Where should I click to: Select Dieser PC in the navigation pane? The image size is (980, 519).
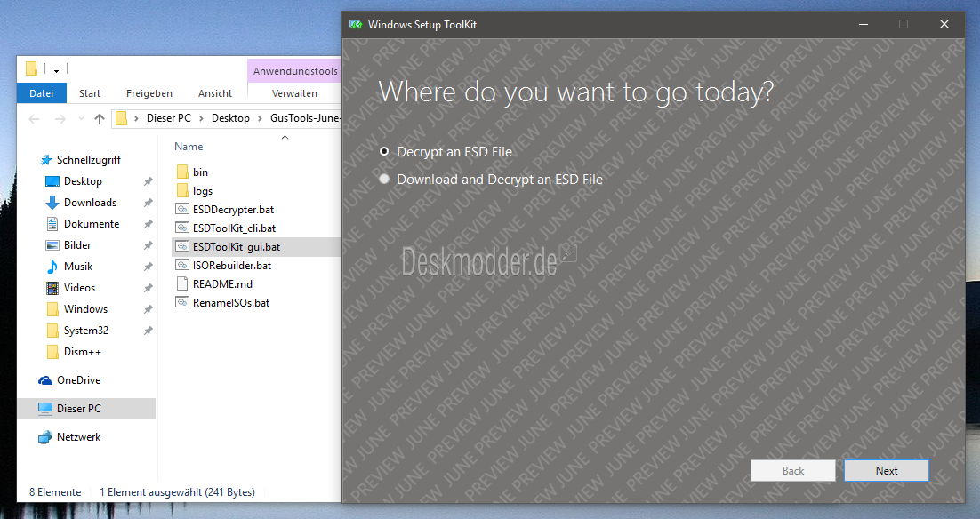pyautogui.click(x=86, y=409)
